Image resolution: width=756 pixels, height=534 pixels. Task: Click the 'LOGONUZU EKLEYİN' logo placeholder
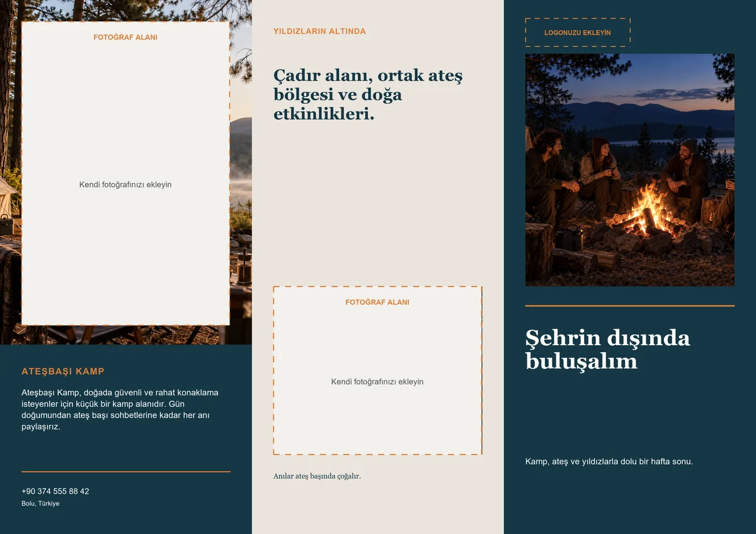tap(577, 32)
